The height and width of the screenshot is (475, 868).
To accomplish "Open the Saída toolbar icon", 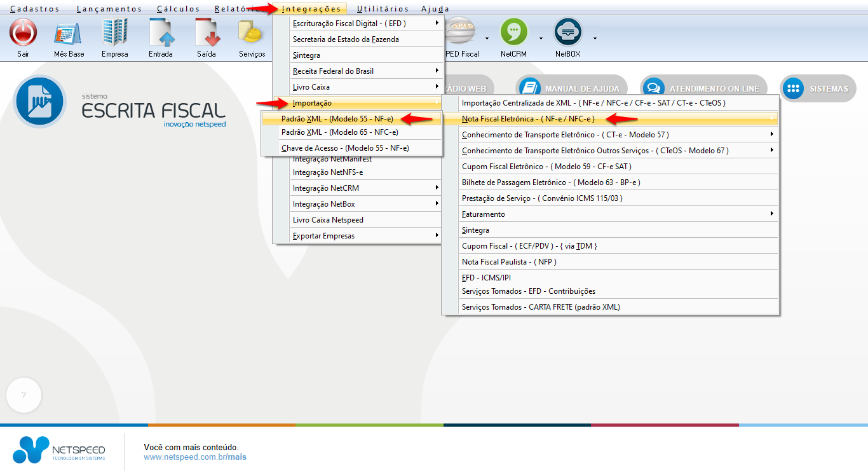I will 207,32.
